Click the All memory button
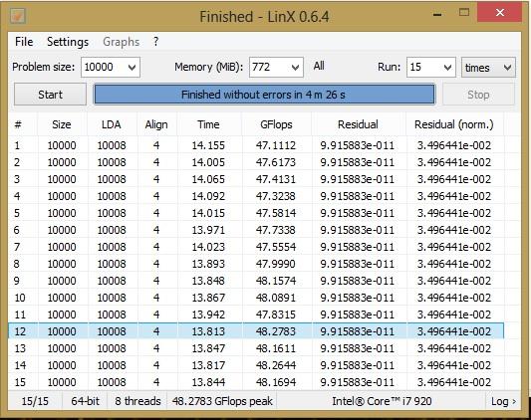Screen dimensions: 531x420 pos(319,66)
